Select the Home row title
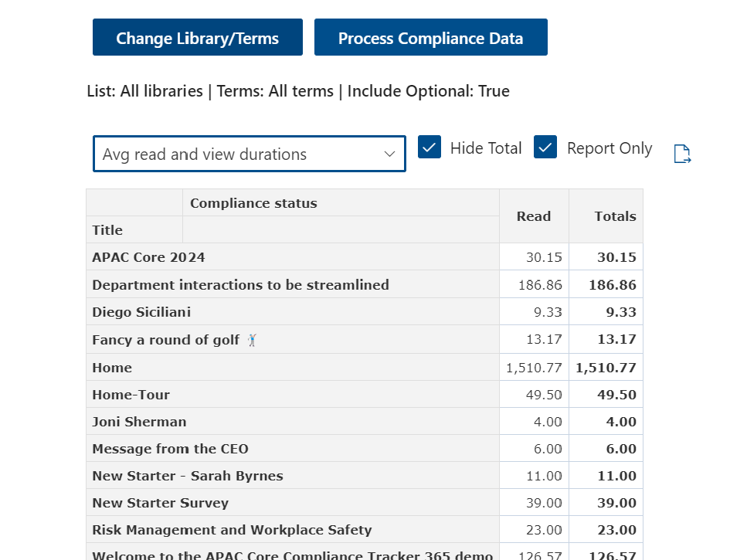The height and width of the screenshot is (560, 747). 112,368
